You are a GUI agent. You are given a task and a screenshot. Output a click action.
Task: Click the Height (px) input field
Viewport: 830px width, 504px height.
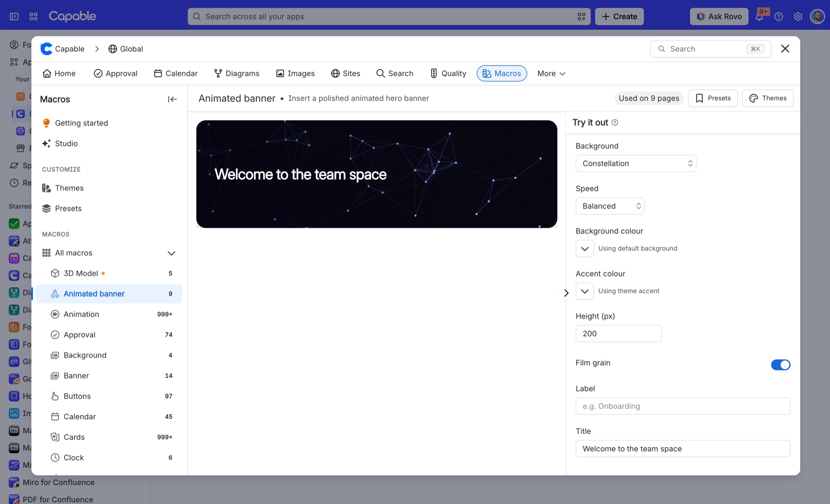click(618, 334)
